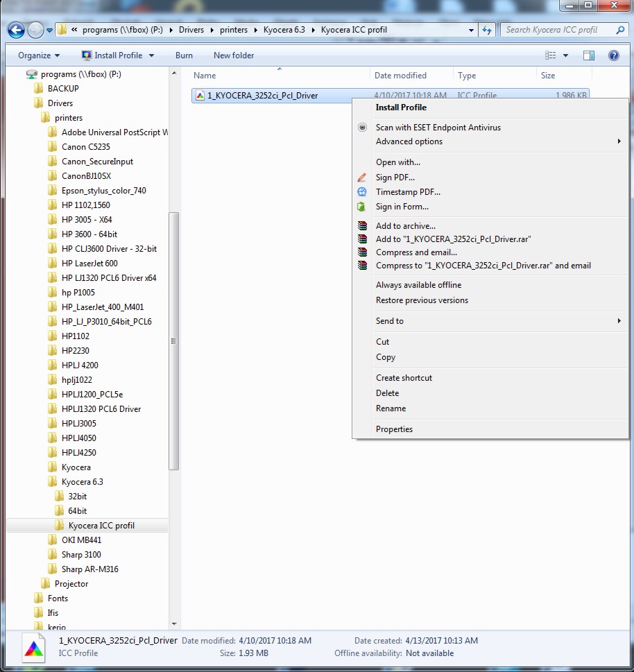
Task: Toggle the preview pane icon
Action: click(588, 55)
